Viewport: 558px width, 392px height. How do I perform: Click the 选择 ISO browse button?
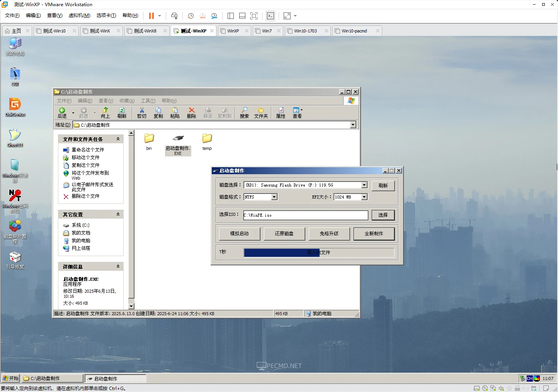(x=383, y=215)
